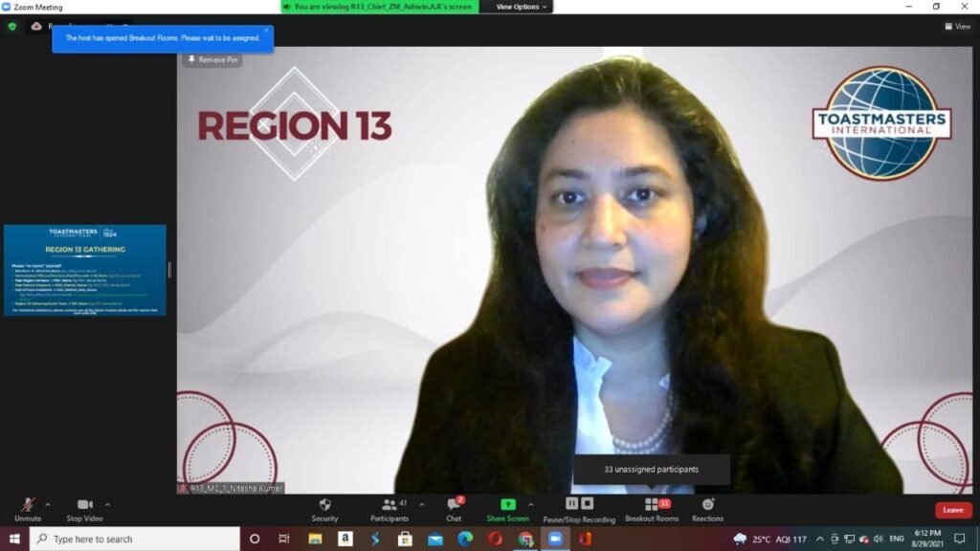
Task: Expand audio options arrow beside Unmute
Action: pyautogui.click(x=48, y=504)
